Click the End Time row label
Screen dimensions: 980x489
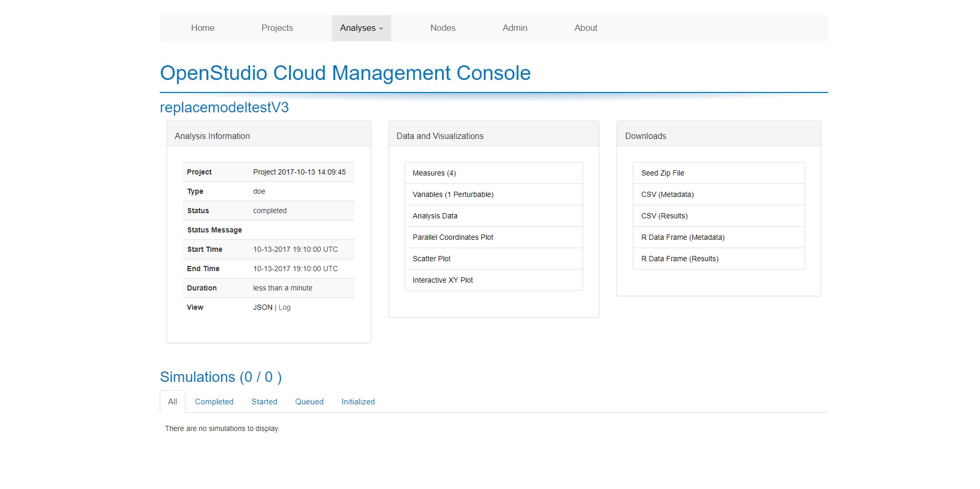coord(203,269)
